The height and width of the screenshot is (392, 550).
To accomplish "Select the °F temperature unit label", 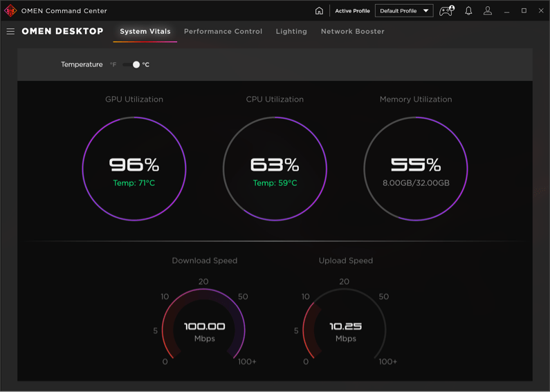I will tap(113, 65).
